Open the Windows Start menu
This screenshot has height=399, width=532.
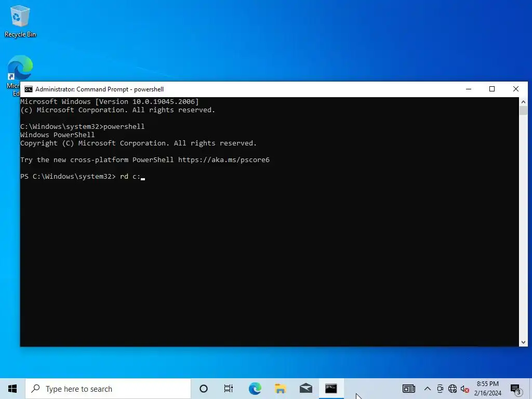[x=12, y=389]
